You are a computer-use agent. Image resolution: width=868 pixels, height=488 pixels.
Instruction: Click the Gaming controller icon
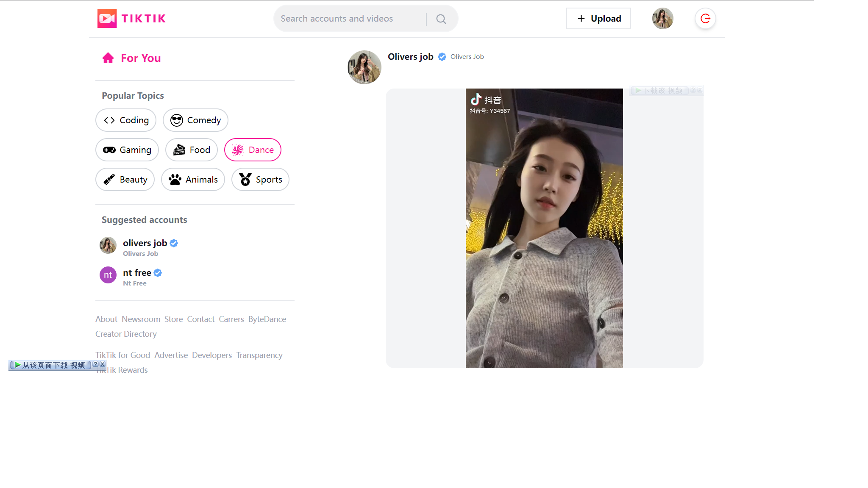tap(110, 150)
